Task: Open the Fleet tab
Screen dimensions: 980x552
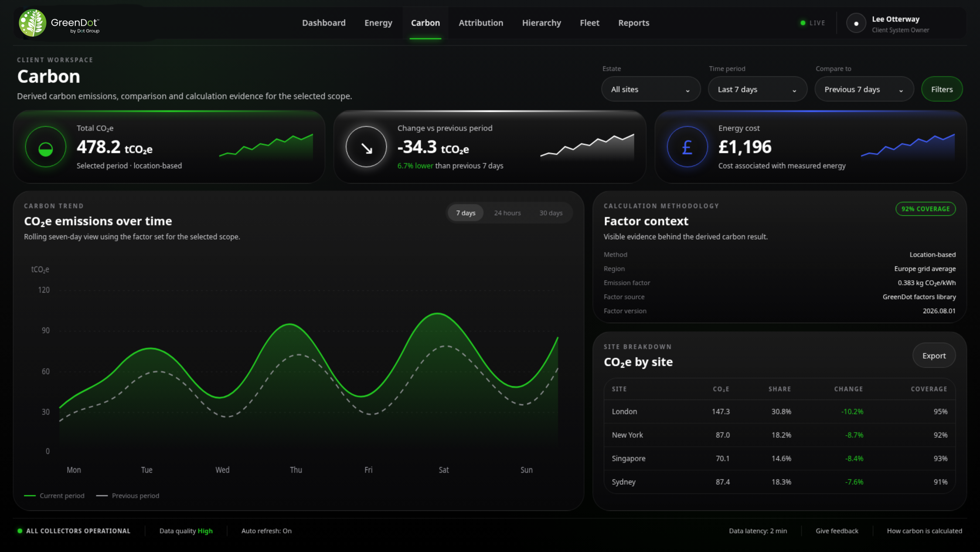Action: [x=589, y=23]
